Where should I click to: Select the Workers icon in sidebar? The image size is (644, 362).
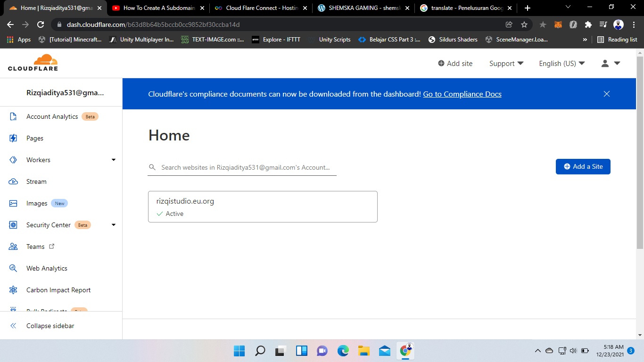[x=13, y=160]
